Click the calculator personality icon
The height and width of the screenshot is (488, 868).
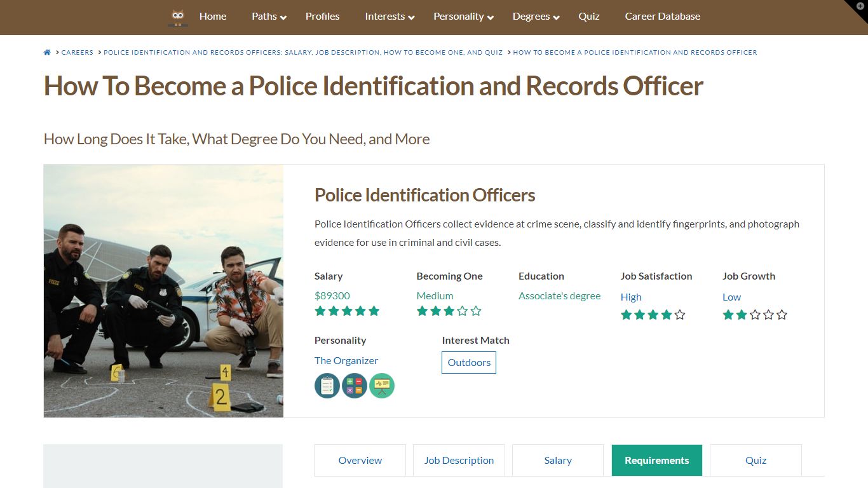tap(355, 386)
